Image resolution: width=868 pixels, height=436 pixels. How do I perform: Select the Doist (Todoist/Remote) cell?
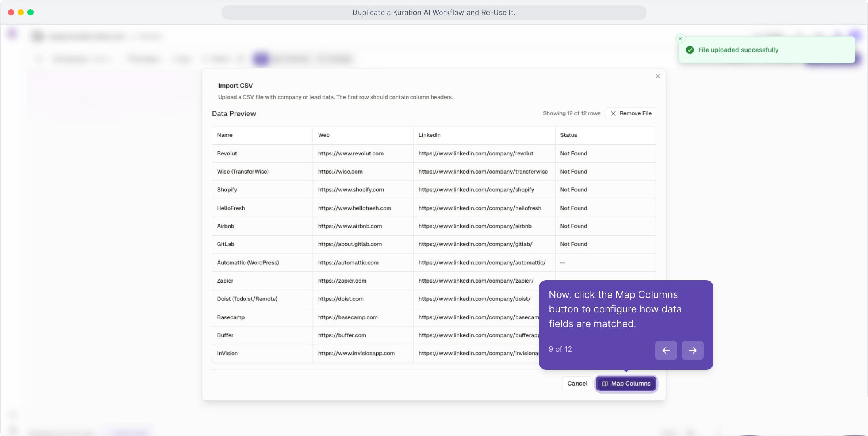tap(262, 299)
